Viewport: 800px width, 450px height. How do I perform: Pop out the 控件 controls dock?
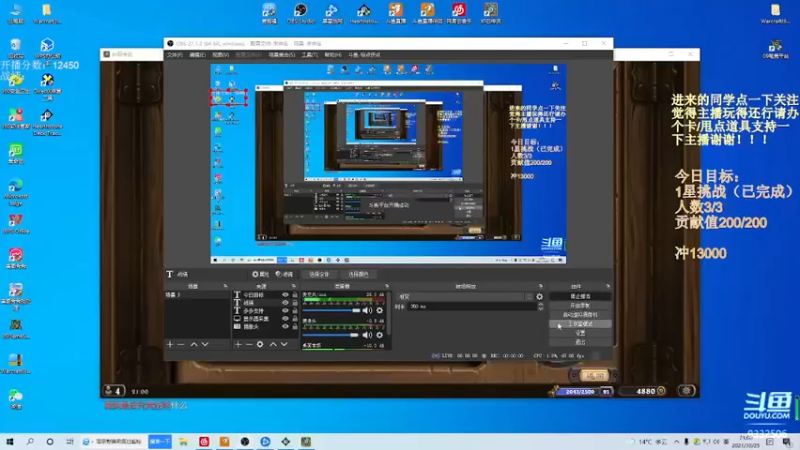[x=608, y=286]
